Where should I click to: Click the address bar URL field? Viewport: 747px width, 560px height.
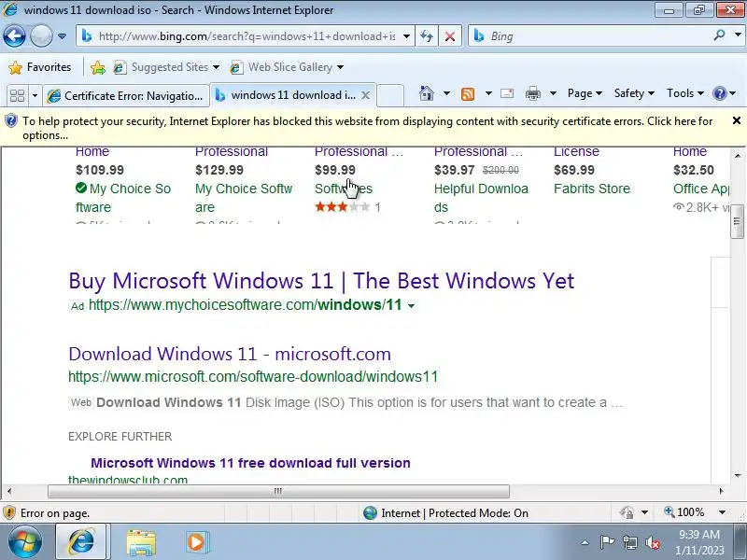click(247, 36)
